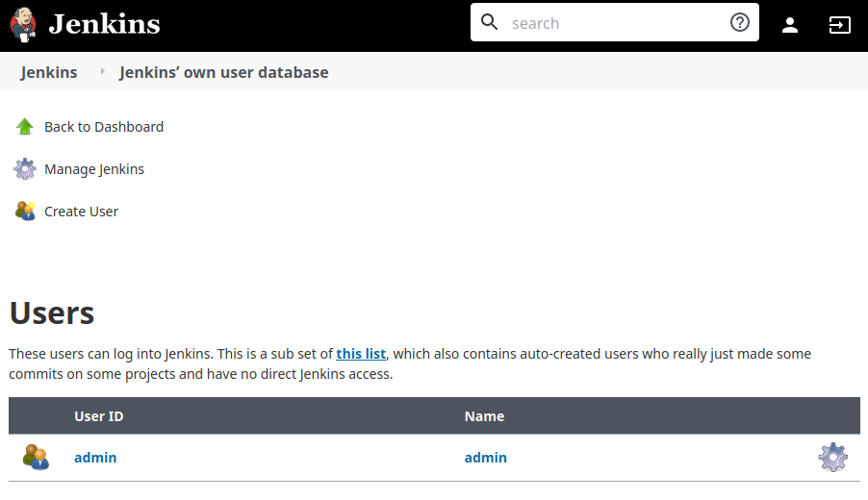Image resolution: width=868 pixels, height=500 pixels.
Task: Click the Manage Jenkins gear icon
Action: coord(24,169)
